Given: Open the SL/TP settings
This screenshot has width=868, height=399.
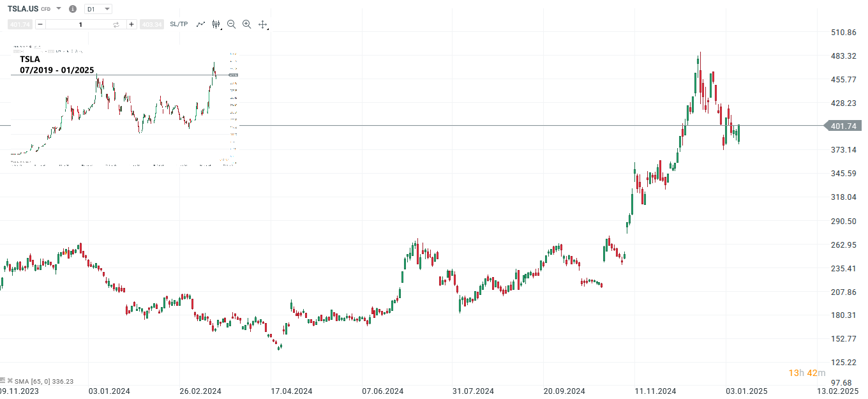Looking at the screenshot, I should (x=179, y=24).
